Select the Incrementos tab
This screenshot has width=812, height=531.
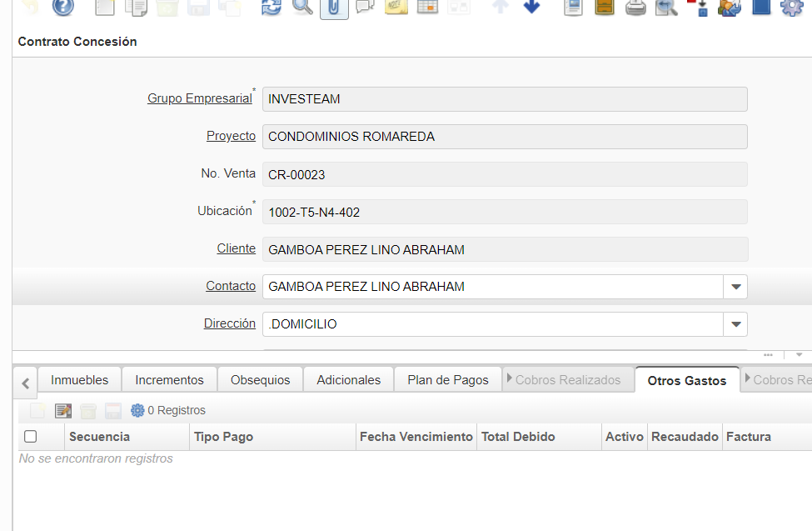click(x=169, y=380)
